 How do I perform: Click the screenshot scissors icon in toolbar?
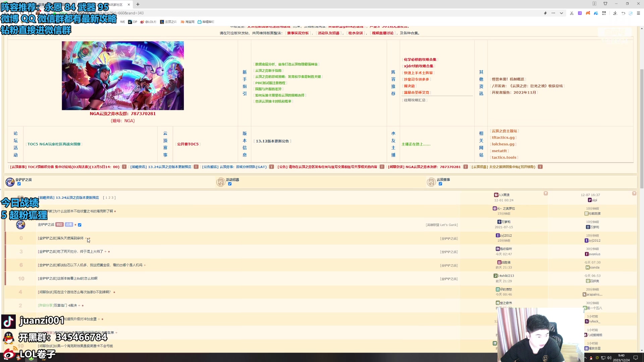click(572, 13)
